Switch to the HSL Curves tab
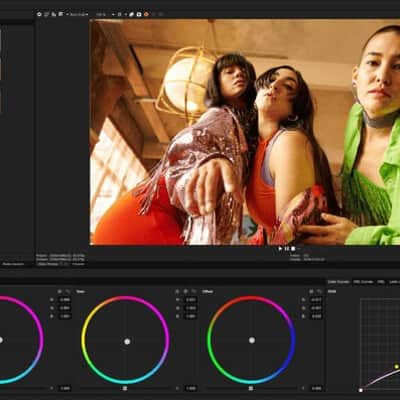Viewport: 400px width, 400px height. 363,282
